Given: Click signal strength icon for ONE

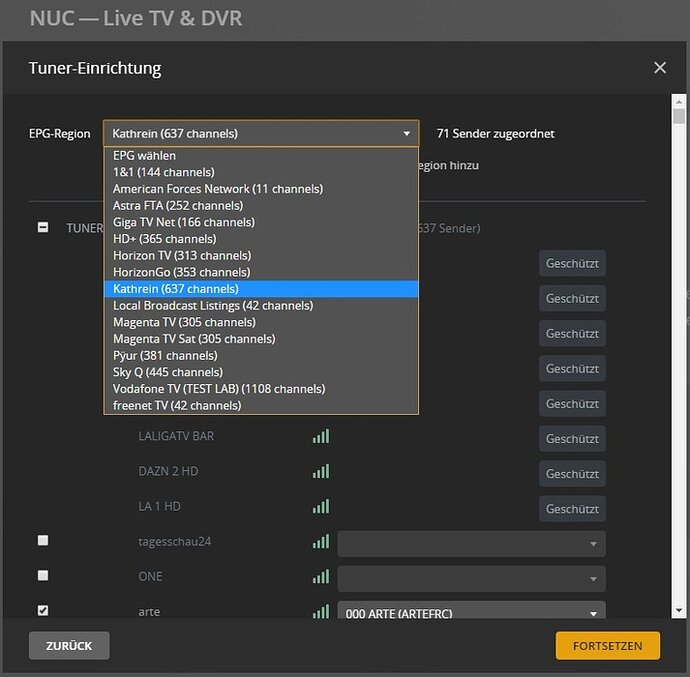Looking at the screenshot, I should click(x=321, y=577).
